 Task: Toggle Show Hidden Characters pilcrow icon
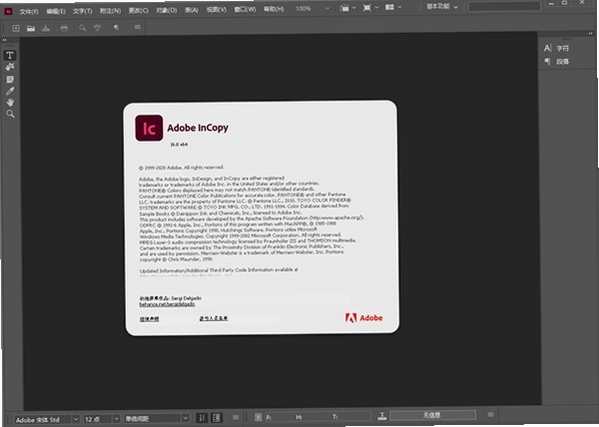pyautogui.click(x=116, y=27)
